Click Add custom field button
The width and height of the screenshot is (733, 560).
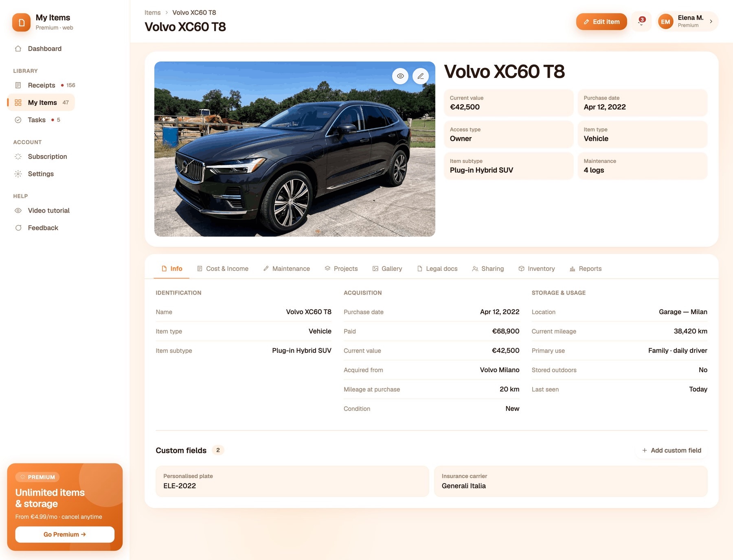coord(672,450)
